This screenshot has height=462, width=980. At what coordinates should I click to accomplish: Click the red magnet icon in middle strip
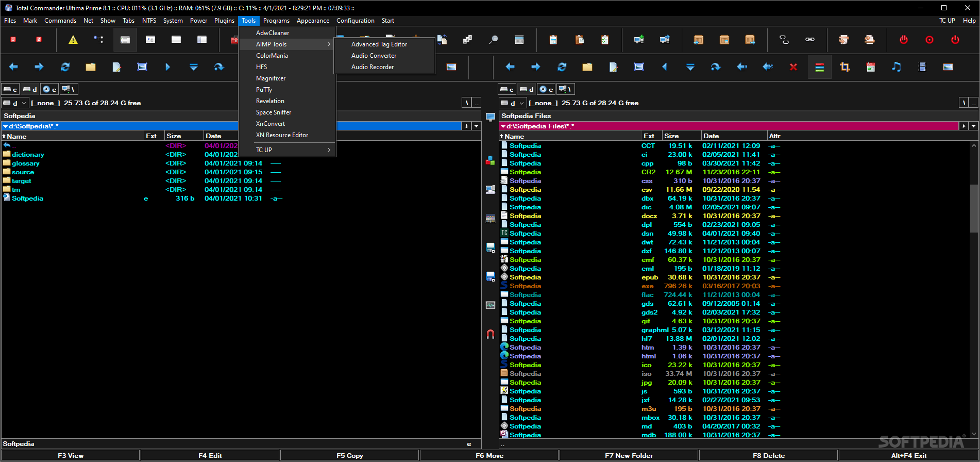(x=491, y=334)
